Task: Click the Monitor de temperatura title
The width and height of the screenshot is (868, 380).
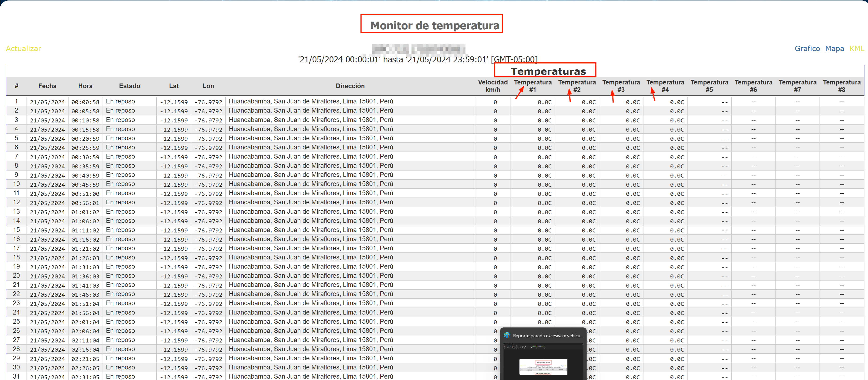Action: [x=435, y=25]
